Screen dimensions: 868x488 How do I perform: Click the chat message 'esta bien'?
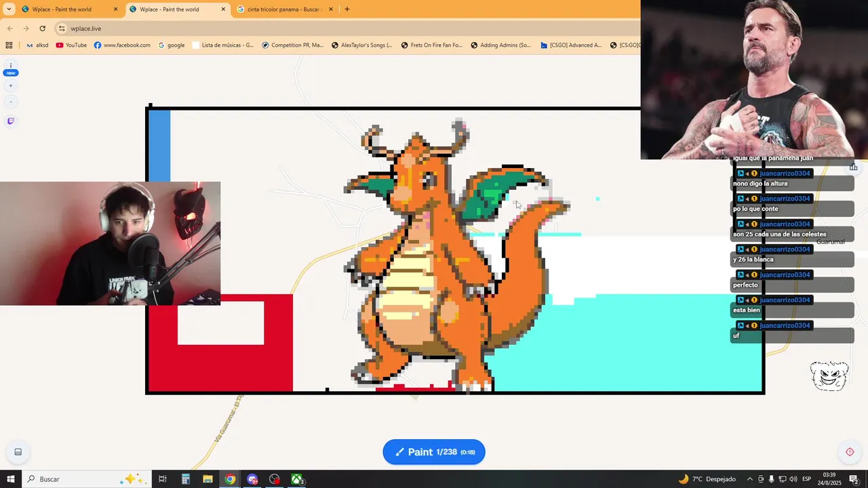click(x=746, y=310)
